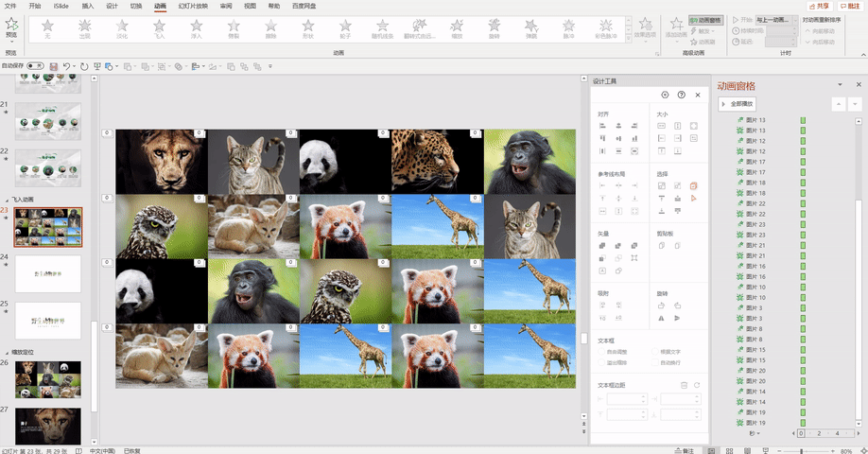
Task: Open the 动画窗格 pane options dropdown arrow
Action: pos(840,85)
